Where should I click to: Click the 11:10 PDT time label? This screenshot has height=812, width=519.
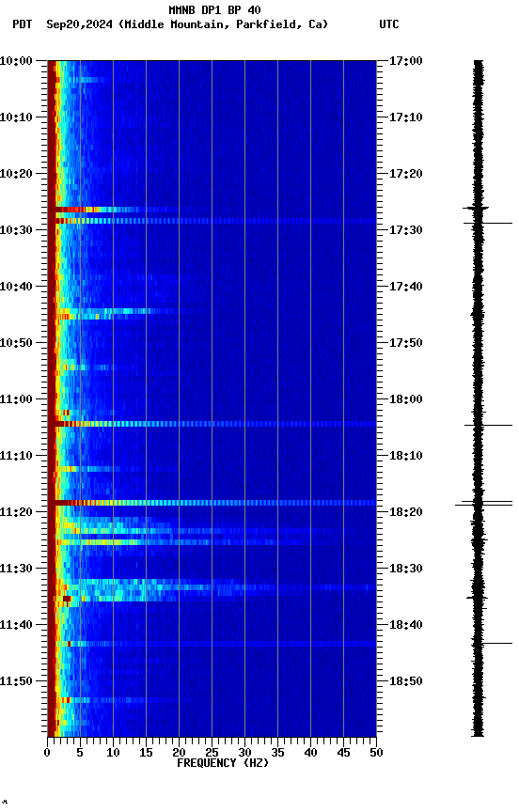coord(16,456)
